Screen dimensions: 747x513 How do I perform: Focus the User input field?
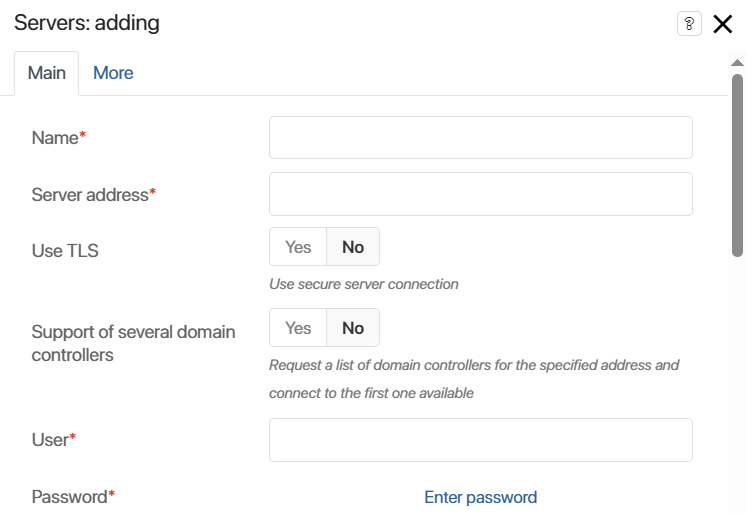(x=481, y=440)
